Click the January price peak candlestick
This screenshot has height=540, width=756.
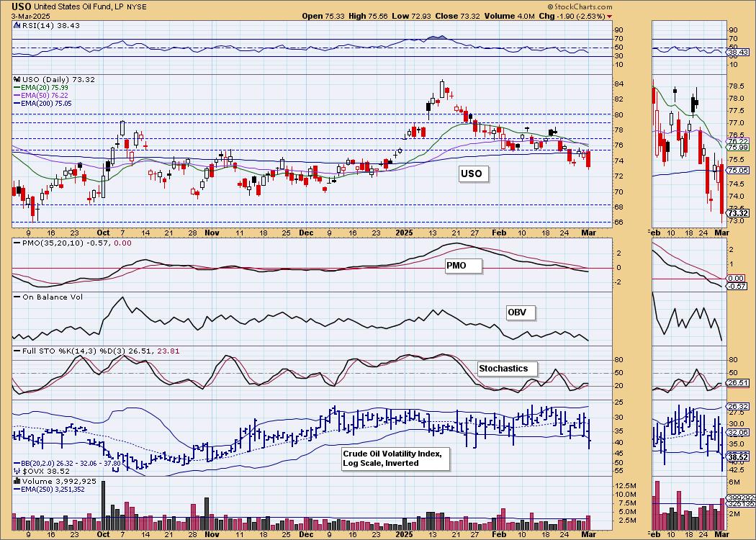(442, 89)
